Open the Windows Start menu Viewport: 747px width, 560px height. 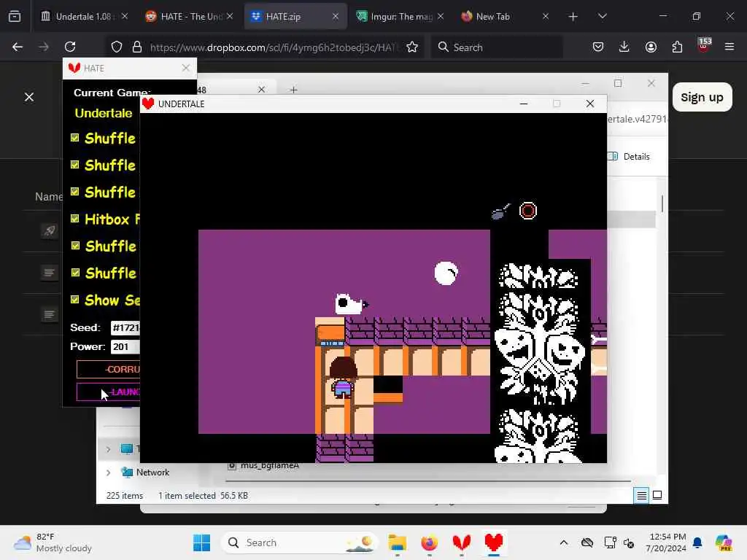point(201,542)
